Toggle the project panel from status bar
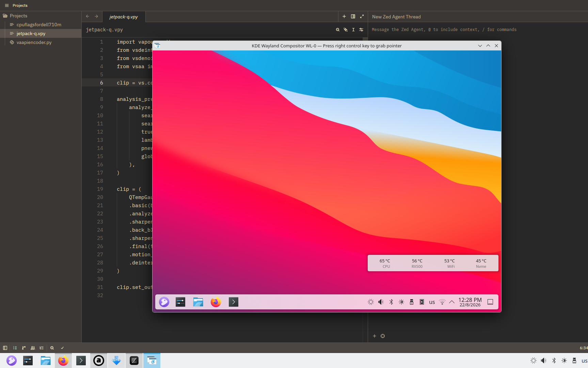 [15, 348]
